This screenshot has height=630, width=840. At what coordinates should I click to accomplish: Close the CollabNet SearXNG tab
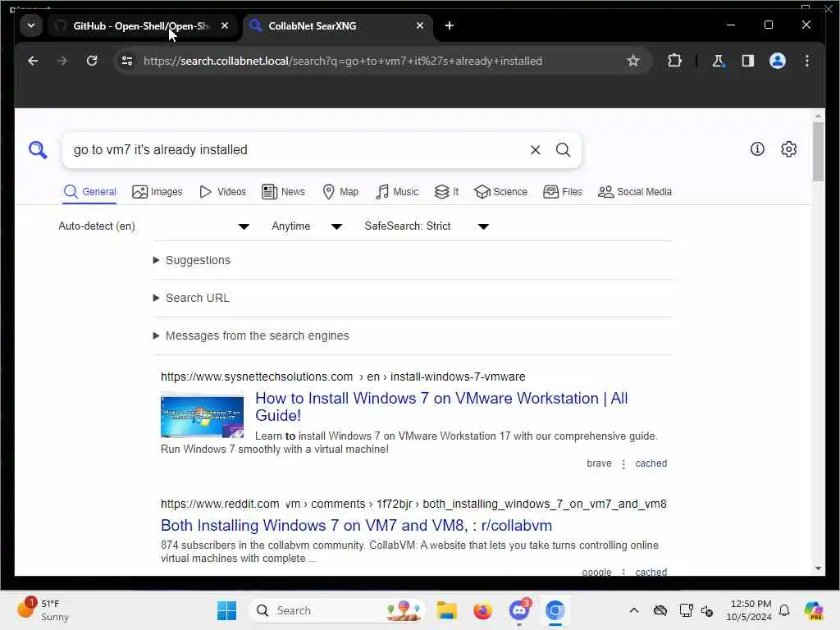pyautogui.click(x=420, y=25)
